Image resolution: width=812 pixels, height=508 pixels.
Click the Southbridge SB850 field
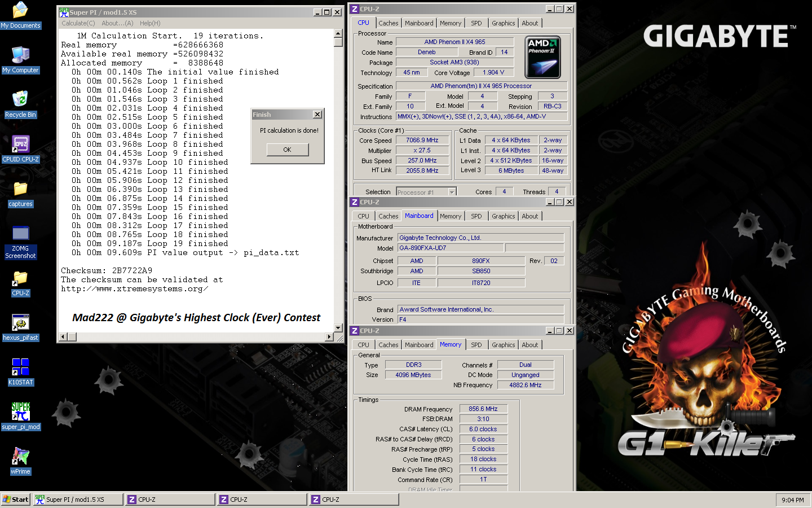(481, 271)
